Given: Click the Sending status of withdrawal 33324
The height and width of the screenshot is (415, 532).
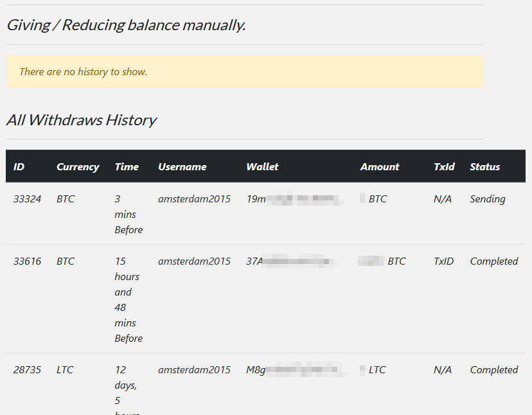Looking at the screenshot, I should click(x=488, y=199).
